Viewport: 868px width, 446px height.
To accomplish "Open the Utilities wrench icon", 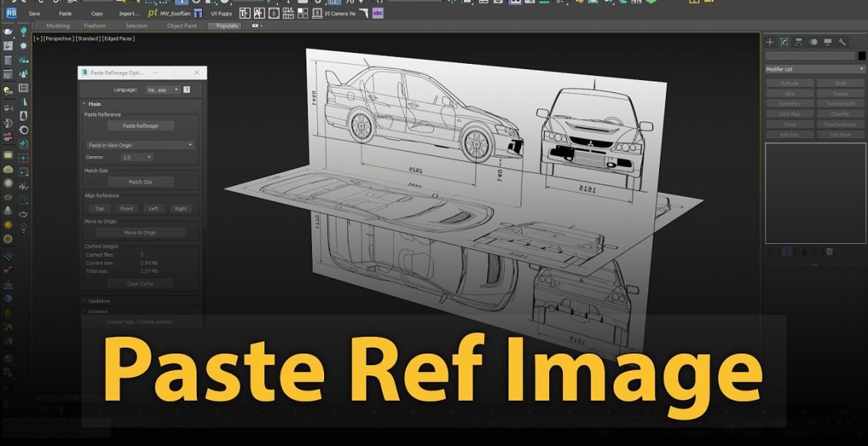I will 842,42.
